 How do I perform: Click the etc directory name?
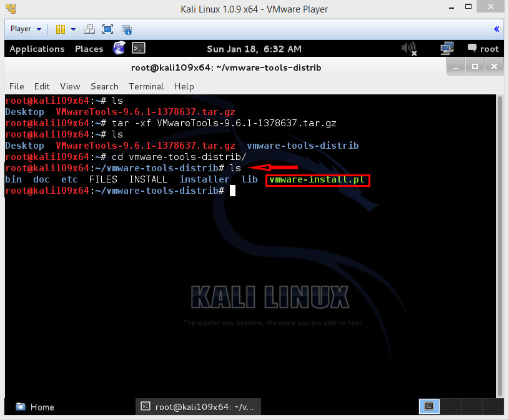coord(69,179)
